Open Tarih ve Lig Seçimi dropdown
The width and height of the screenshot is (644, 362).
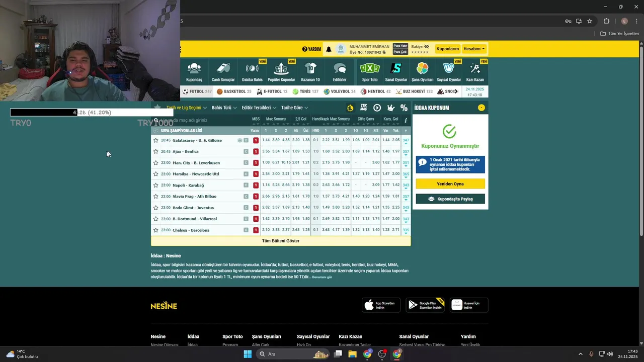click(x=186, y=108)
